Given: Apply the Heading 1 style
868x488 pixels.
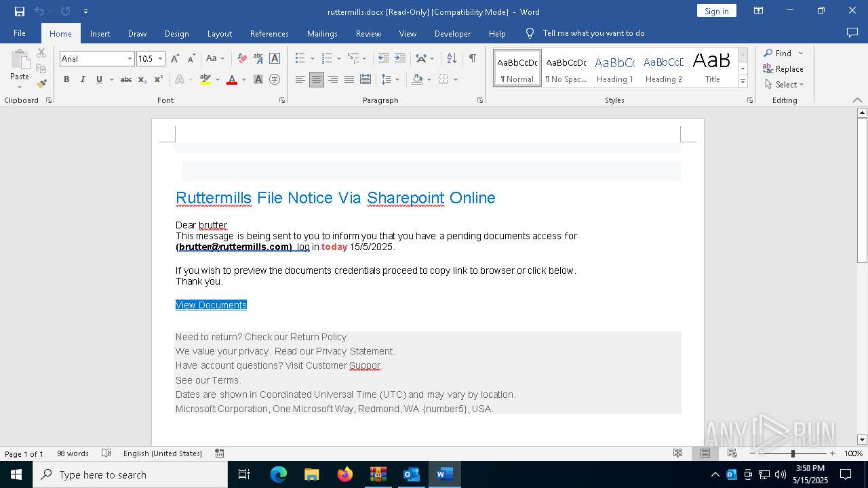Looking at the screenshot, I should pos(614,68).
